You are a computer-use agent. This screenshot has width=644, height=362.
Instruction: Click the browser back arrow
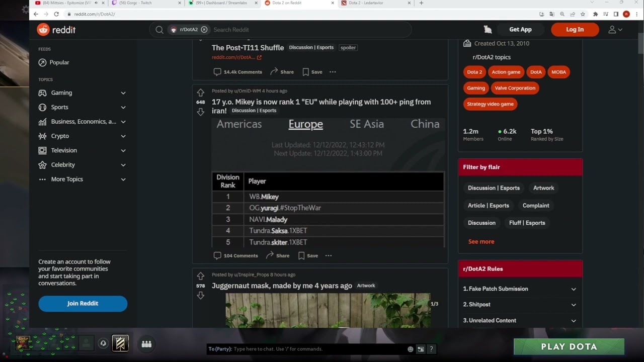[36, 14]
